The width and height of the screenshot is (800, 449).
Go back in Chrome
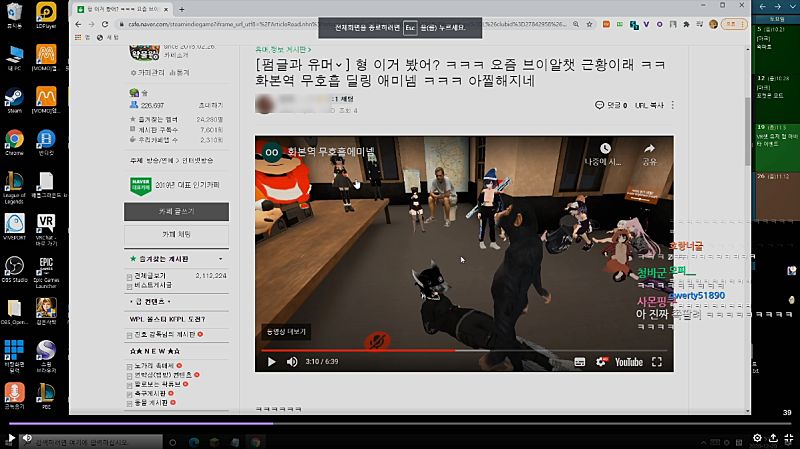(x=78, y=24)
